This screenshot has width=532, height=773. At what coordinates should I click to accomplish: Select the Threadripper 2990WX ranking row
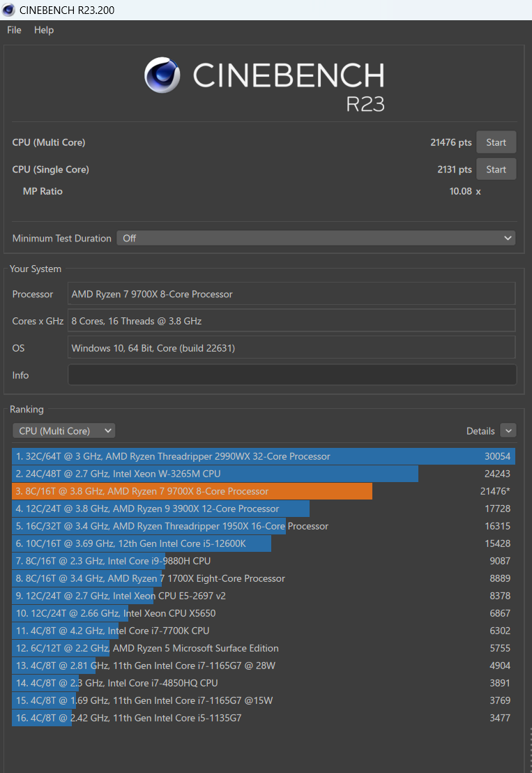264,456
